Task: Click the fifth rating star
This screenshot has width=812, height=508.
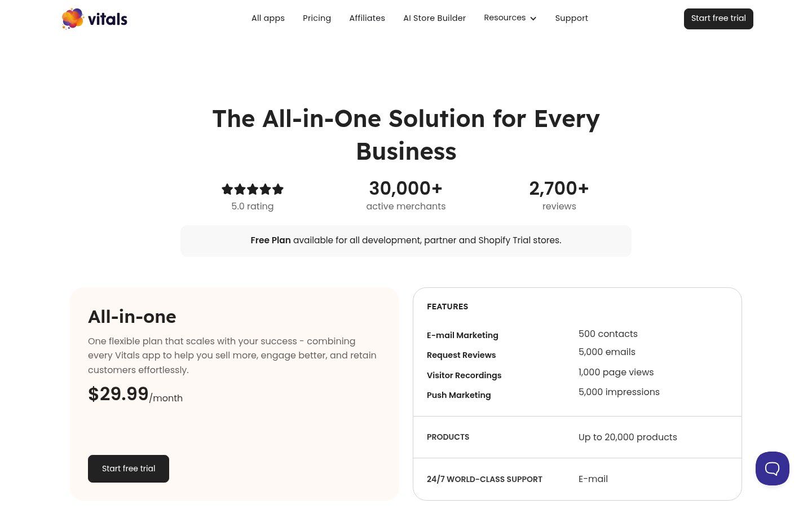Action: (x=278, y=189)
